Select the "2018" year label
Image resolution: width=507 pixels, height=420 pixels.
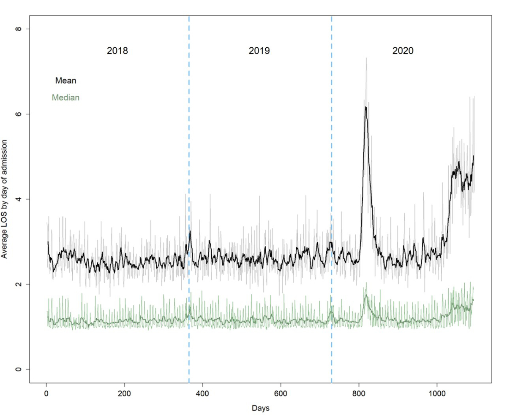(117, 51)
